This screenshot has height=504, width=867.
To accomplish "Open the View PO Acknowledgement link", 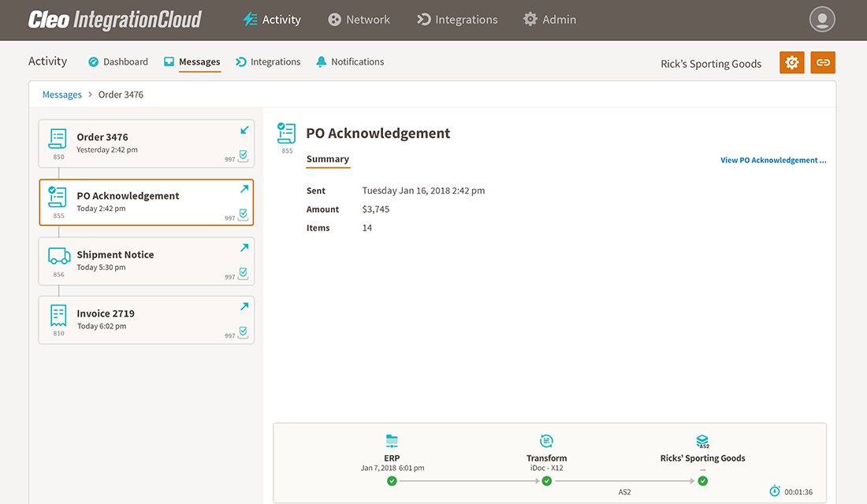I will click(x=773, y=161).
